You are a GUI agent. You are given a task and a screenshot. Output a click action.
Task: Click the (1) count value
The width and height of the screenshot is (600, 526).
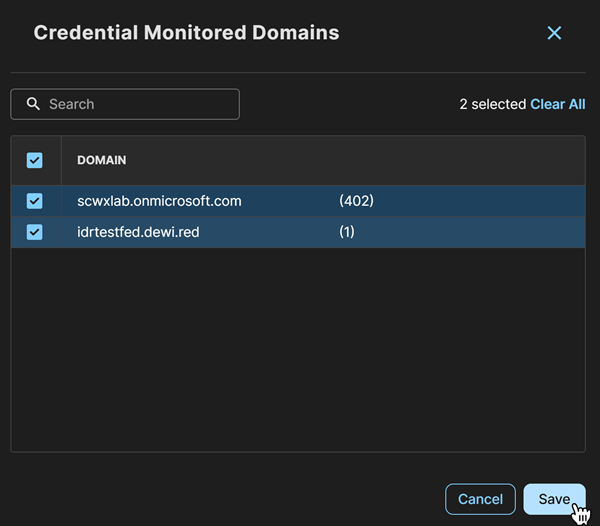pyautogui.click(x=347, y=232)
